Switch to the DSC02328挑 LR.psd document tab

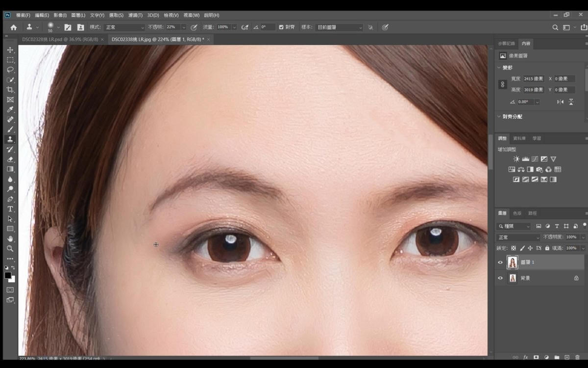coord(60,39)
